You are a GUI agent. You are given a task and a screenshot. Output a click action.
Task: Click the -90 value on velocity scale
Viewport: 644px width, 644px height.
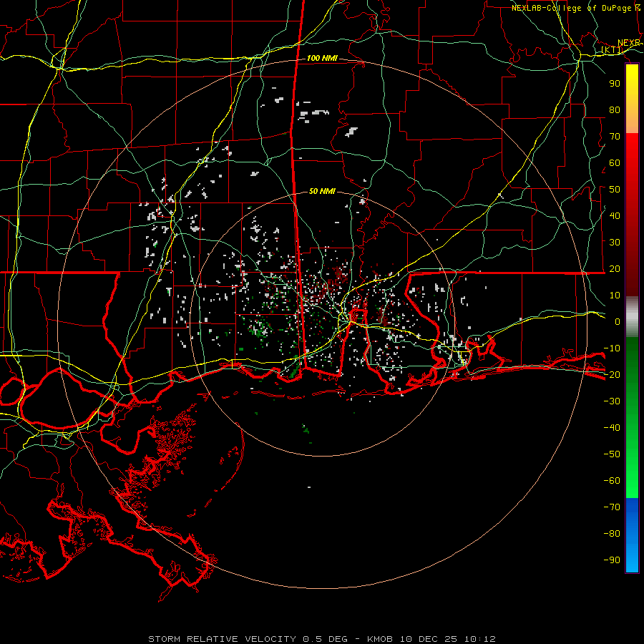tap(612, 560)
